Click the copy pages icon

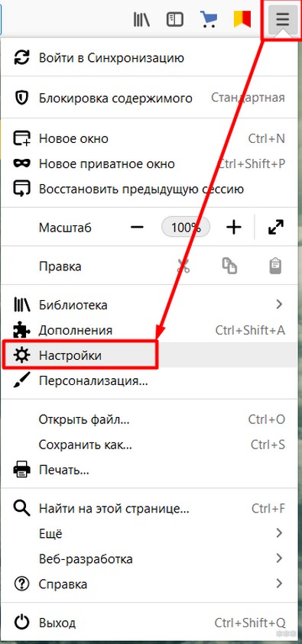pos(229,266)
